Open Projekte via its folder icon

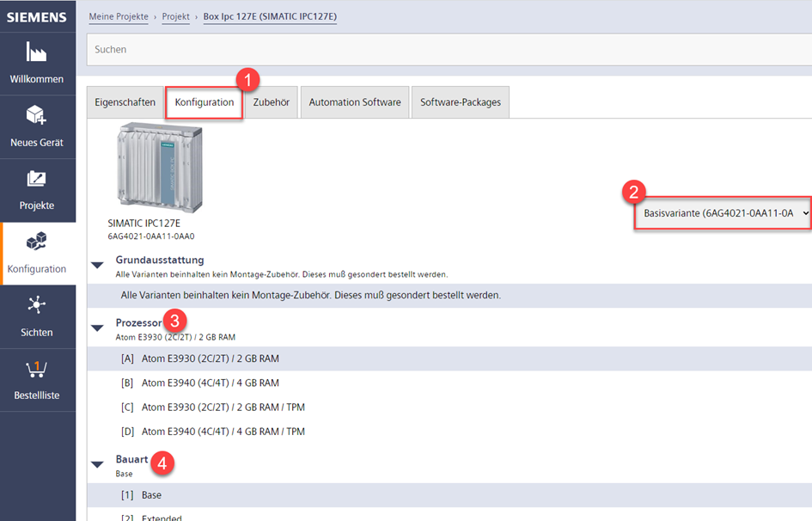(x=36, y=179)
